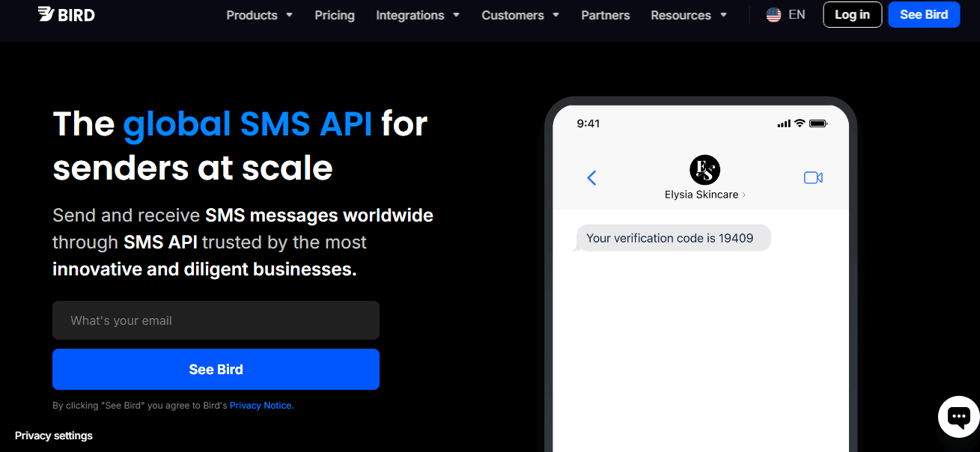The height and width of the screenshot is (452, 980).
Task: Open the live chat bubble widget
Action: (x=958, y=416)
